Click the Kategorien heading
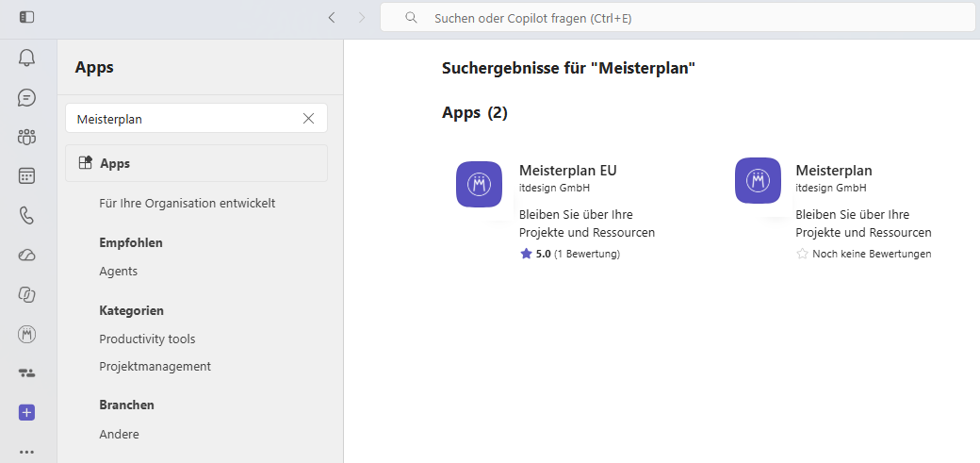Viewport: 980px width, 463px height. 132,310
